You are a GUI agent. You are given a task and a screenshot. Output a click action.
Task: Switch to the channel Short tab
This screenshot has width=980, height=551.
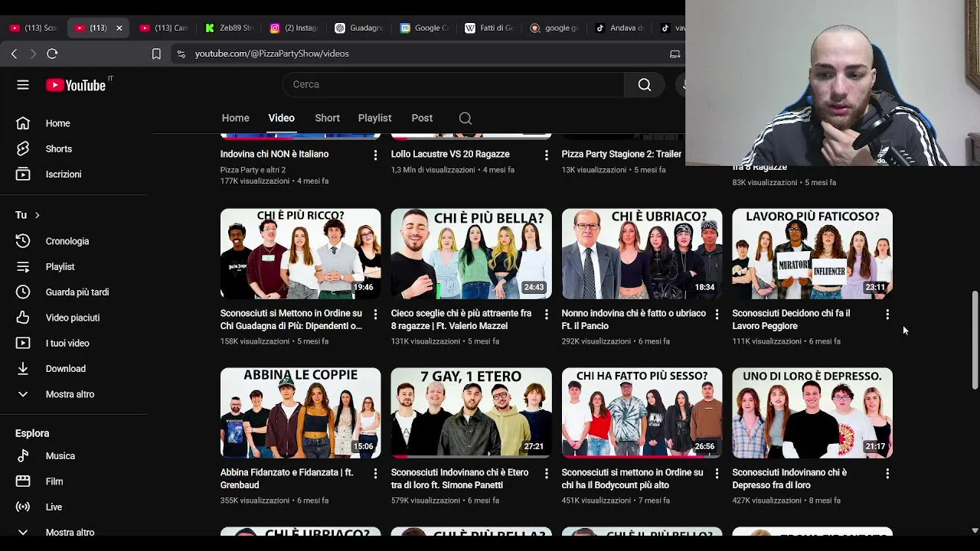click(327, 118)
